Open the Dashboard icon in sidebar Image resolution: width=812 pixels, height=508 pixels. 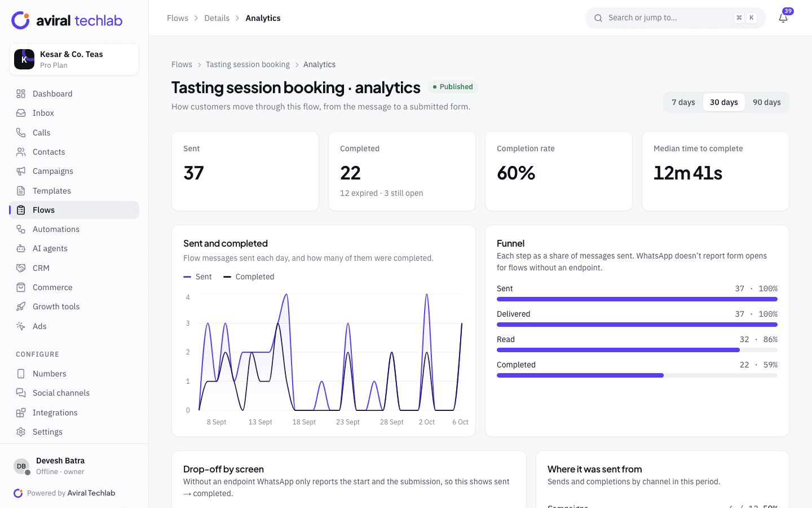pyautogui.click(x=21, y=94)
